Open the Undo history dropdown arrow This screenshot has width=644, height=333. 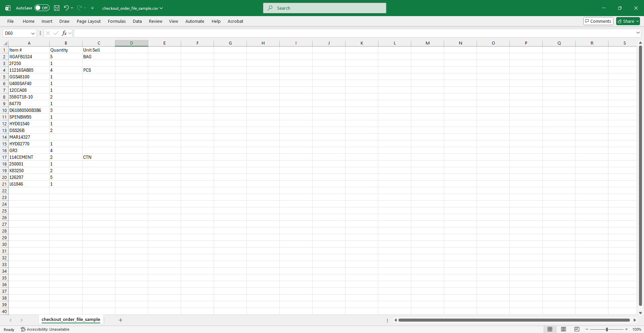72,8
